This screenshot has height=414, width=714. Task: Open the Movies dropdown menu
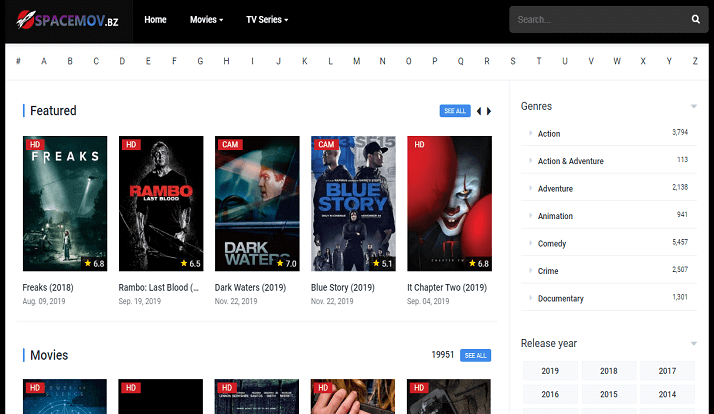click(206, 20)
